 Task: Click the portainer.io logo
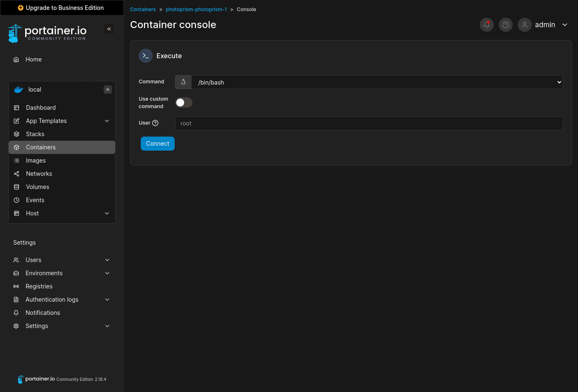47,33
